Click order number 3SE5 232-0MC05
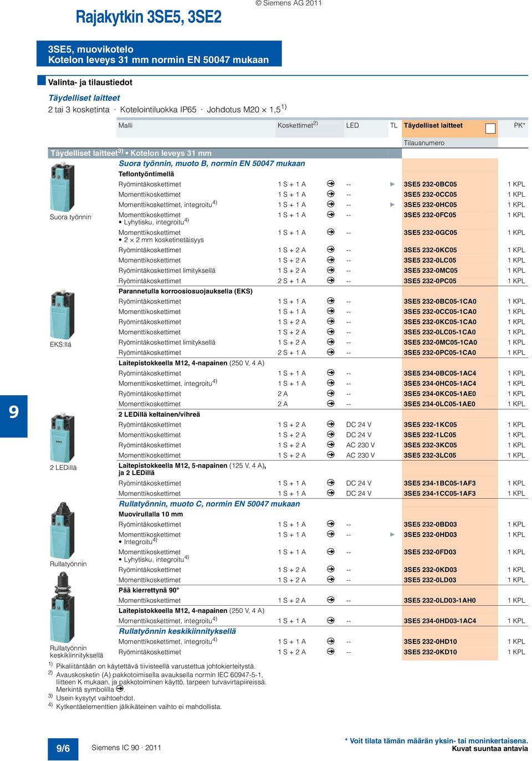 click(431, 270)
